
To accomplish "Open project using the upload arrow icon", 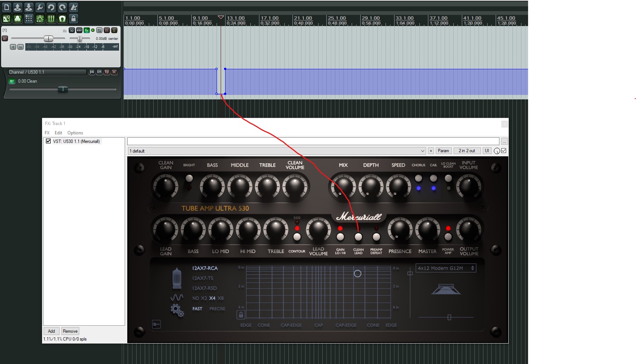I will pyautogui.click(x=17, y=7).
